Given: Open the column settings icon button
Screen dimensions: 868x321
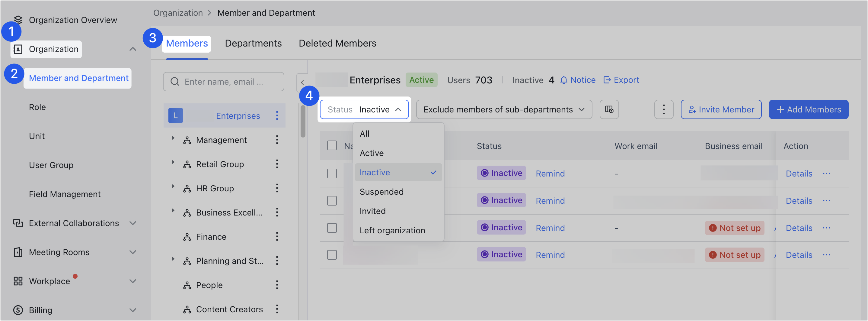Looking at the screenshot, I should click(x=609, y=109).
